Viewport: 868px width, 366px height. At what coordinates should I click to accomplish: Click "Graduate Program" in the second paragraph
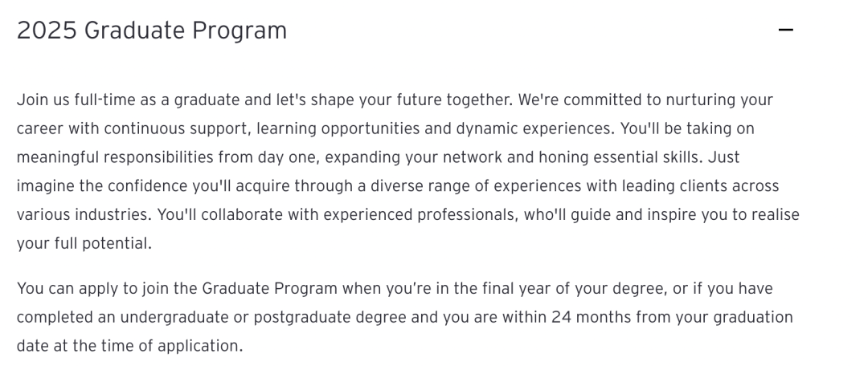[269, 289]
